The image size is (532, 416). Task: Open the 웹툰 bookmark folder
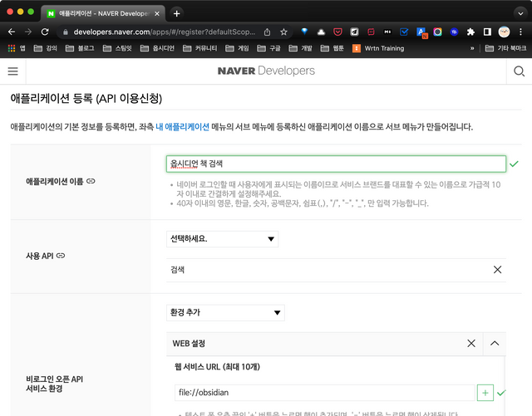pyautogui.click(x=332, y=48)
